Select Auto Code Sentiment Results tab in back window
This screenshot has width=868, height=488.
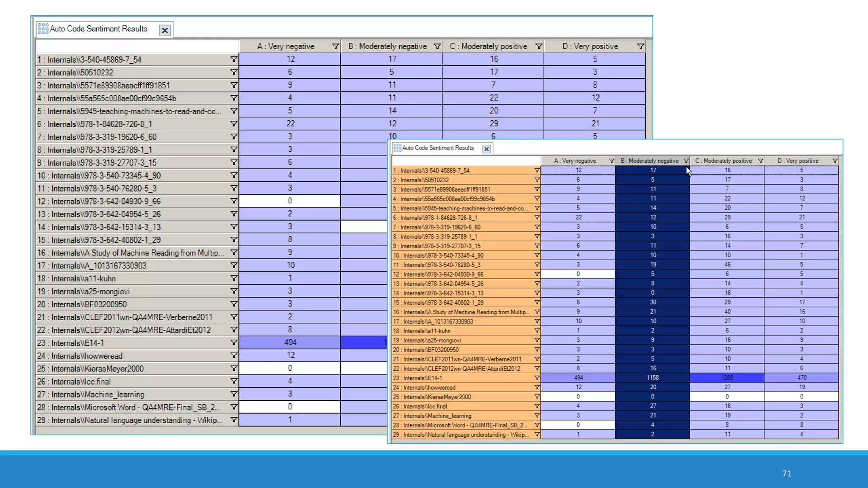[98, 29]
